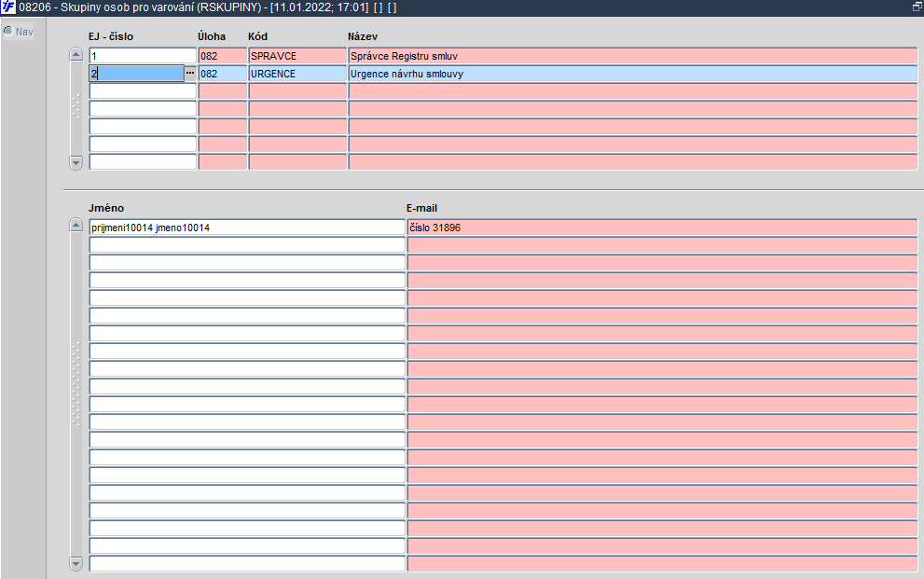The image size is (924, 579).
Task: Click lower Jméno grid scroll-up arrow
Action: 76,226
